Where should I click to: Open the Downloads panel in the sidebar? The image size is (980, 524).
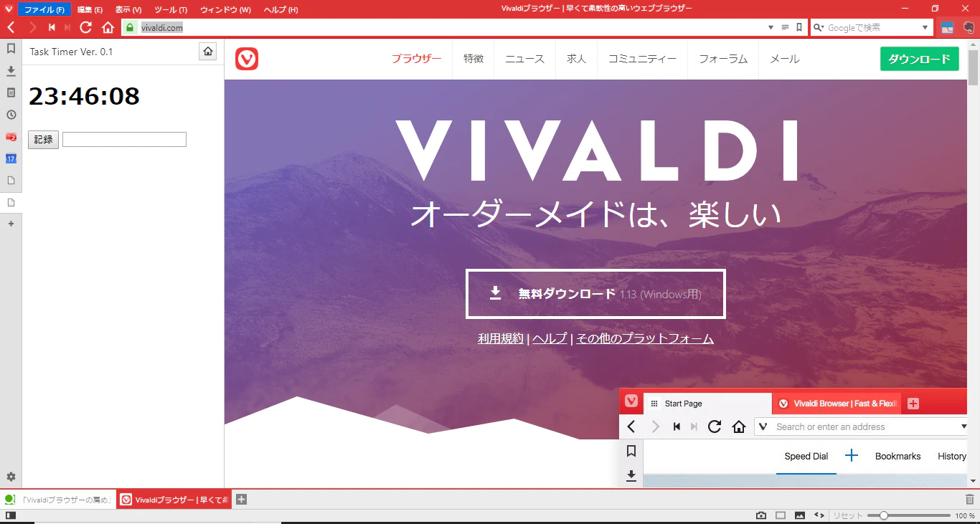coord(11,71)
